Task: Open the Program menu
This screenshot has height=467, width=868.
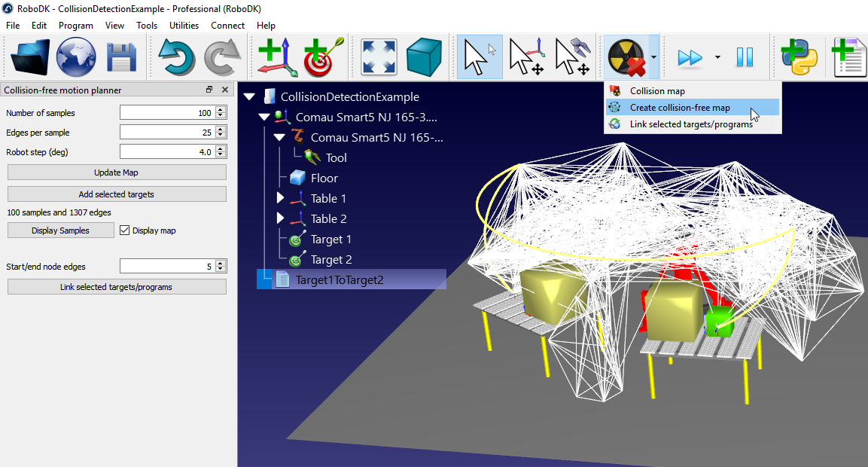Action: coord(76,26)
